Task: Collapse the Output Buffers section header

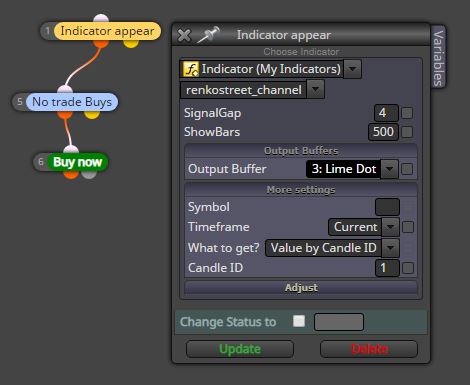Action: [x=301, y=151]
